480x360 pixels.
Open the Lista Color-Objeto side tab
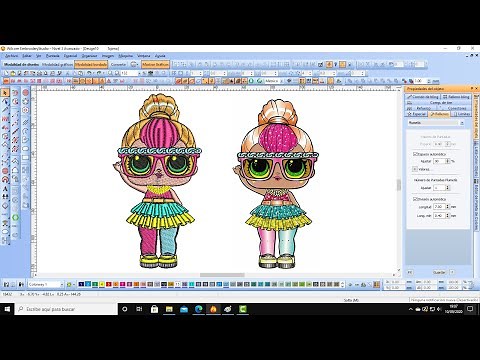[x=477, y=160]
